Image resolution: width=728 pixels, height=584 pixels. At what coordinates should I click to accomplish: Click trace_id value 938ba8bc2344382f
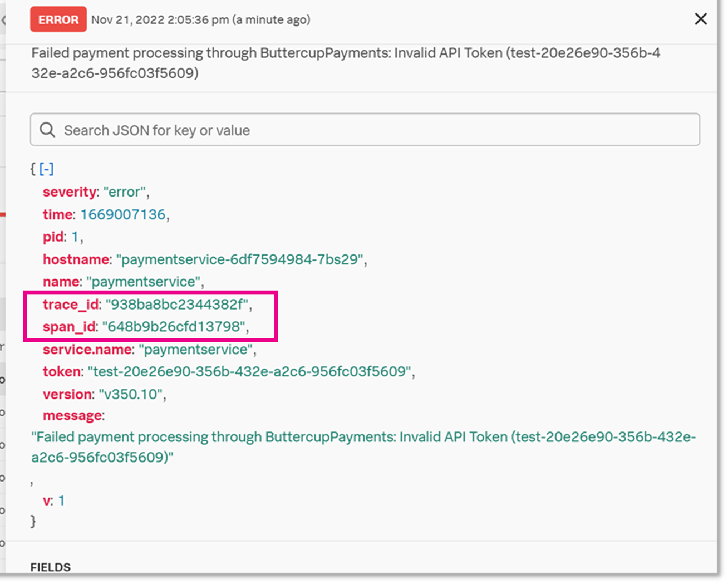[177, 305]
